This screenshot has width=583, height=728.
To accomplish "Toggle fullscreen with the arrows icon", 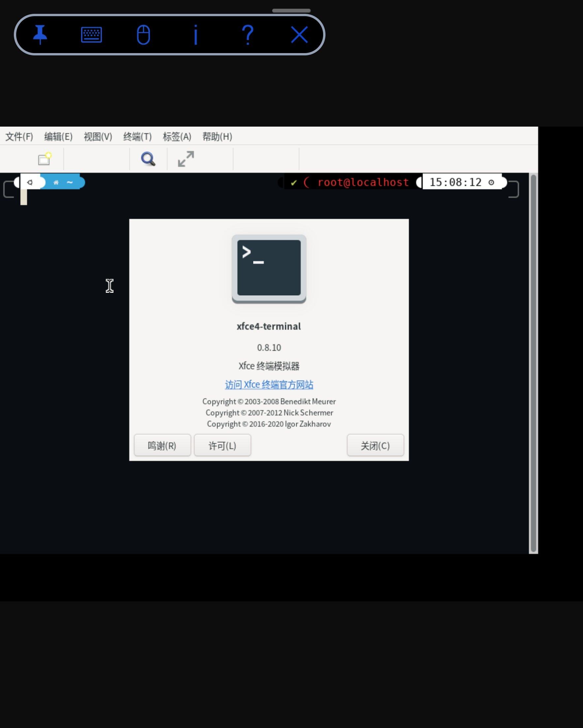I will [x=186, y=159].
